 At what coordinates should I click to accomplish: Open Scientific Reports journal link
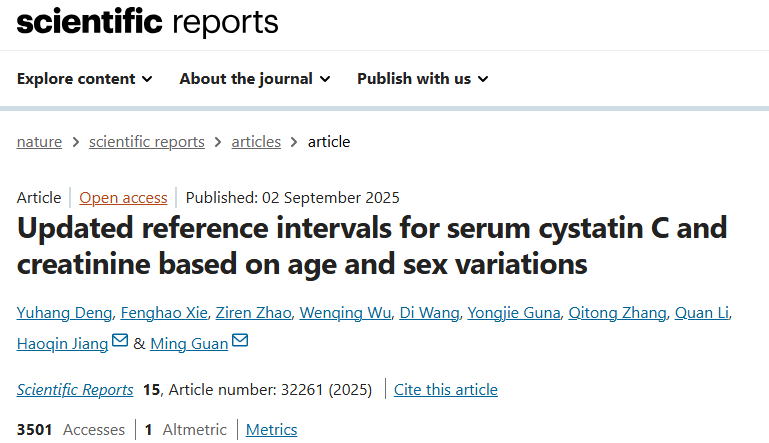(75, 389)
